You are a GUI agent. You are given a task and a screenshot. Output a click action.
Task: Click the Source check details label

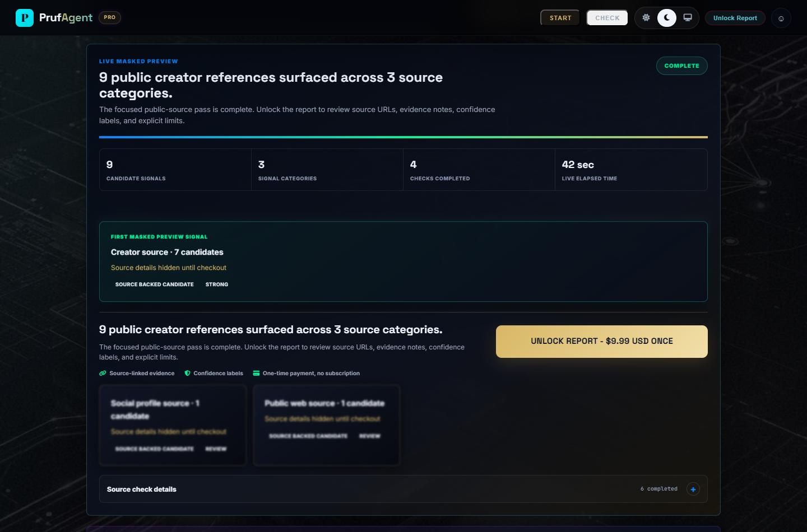[x=142, y=489]
